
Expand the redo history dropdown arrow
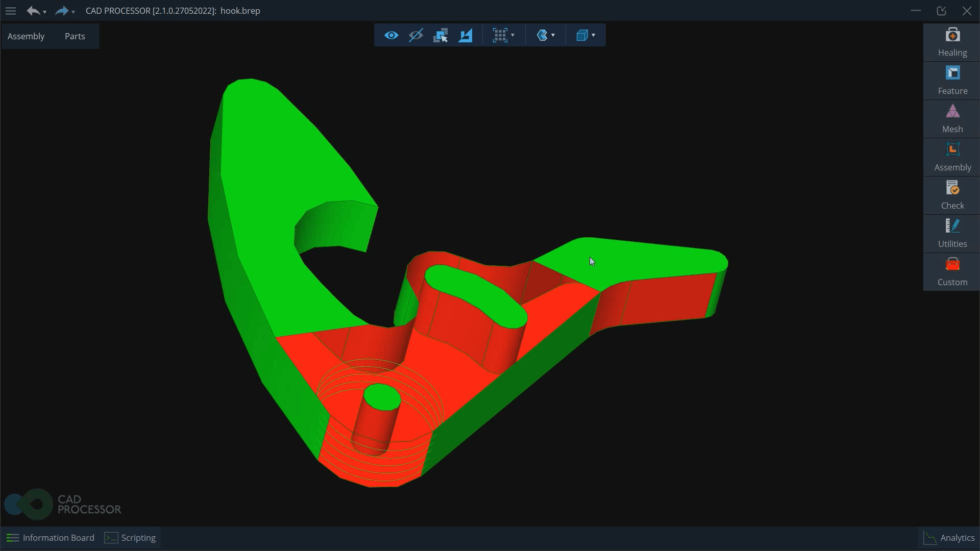(x=73, y=12)
